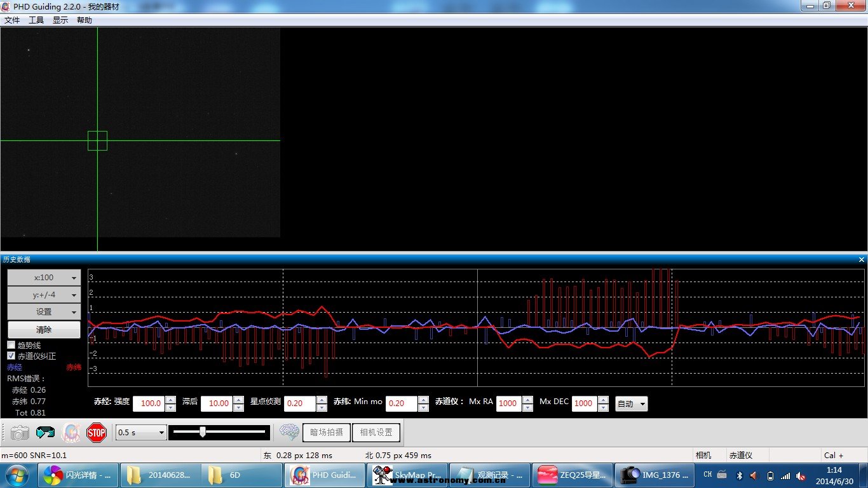Click the 赤纬 red Dec legend label
Viewport: 868px width, 488px height.
(x=74, y=367)
